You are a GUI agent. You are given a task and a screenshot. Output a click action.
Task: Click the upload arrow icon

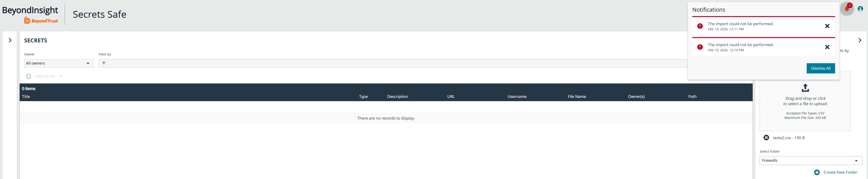pyautogui.click(x=805, y=88)
